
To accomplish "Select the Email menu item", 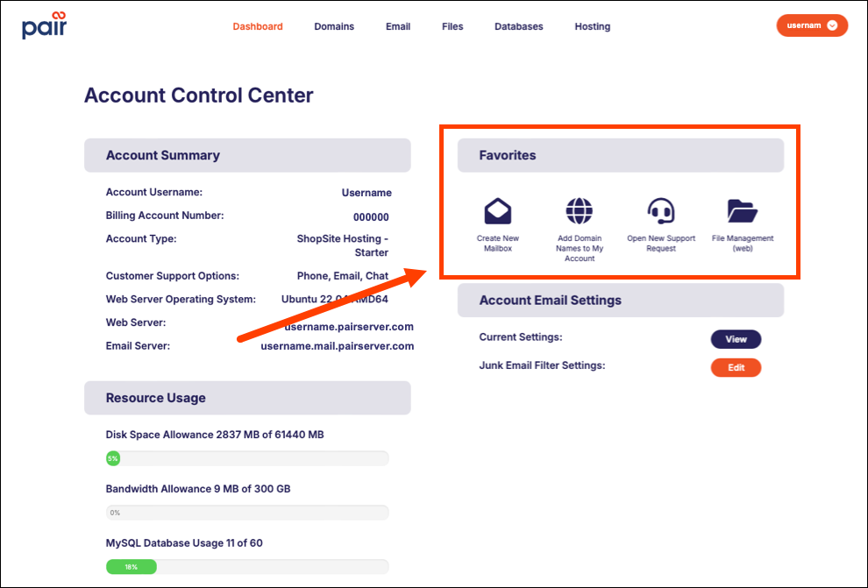I will [398, 26].
